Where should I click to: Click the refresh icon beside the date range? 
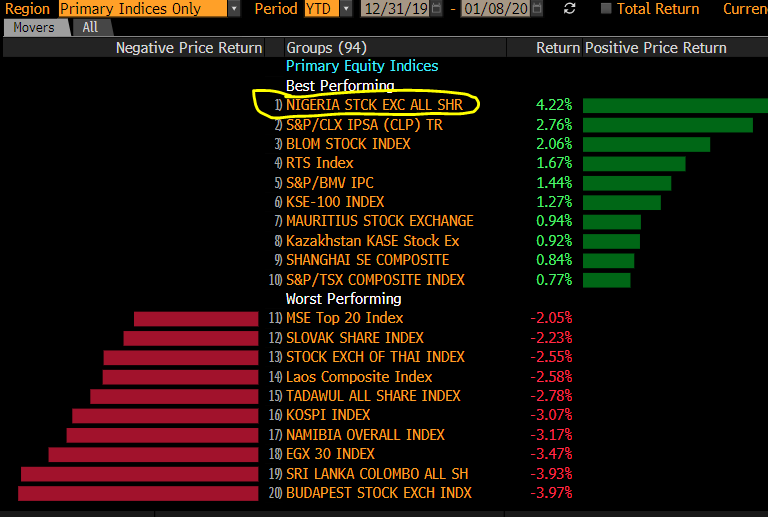570,9
